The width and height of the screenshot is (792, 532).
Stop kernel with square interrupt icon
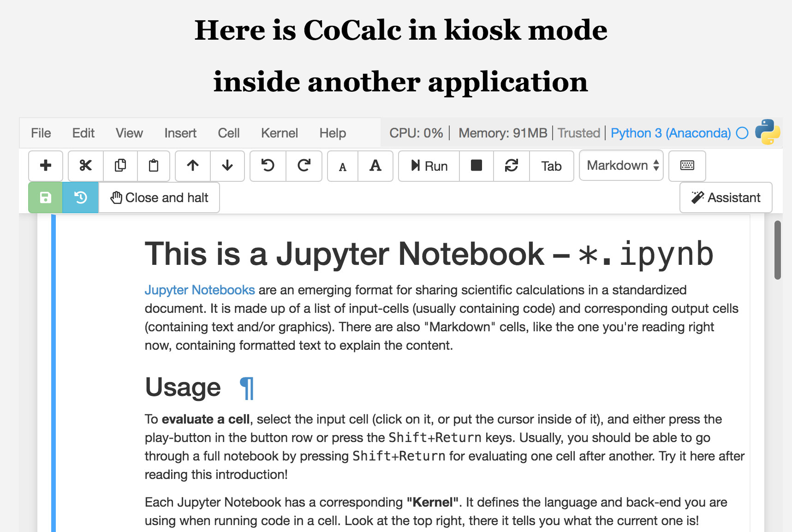[476, 166]
